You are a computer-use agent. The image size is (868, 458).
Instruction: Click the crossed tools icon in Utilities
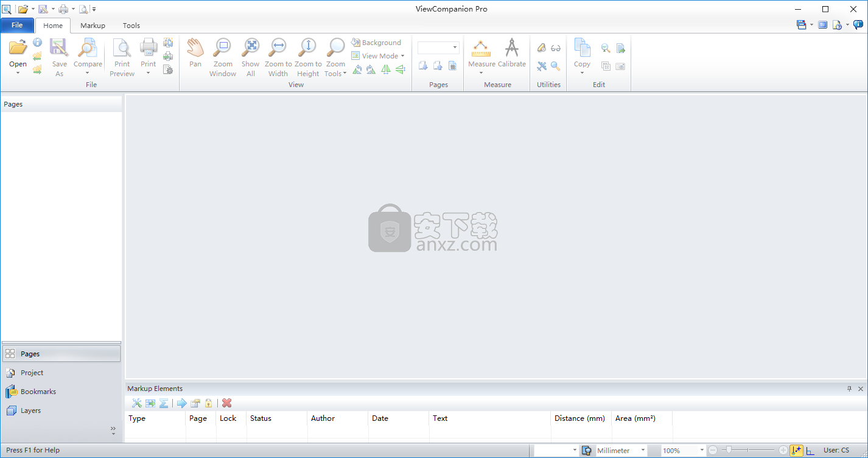(x=542, y=66)
